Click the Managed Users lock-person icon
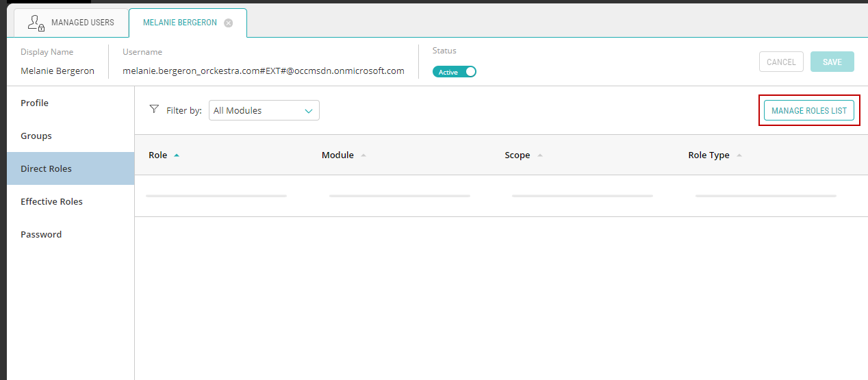This screenshot has height=380, width=868. (x=36, y=23)
